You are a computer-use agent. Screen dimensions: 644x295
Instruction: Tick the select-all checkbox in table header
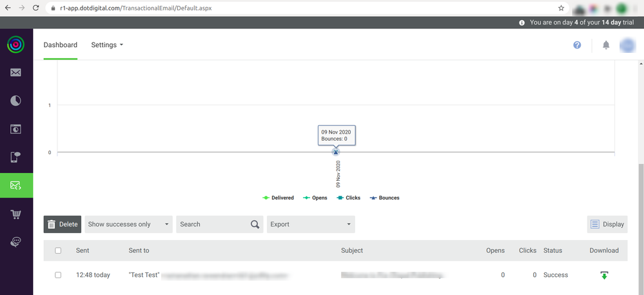[x=58, y=250]
